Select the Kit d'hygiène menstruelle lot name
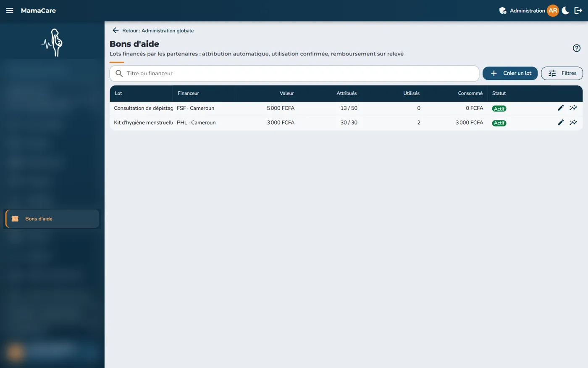Image resolution: width=588 pixels, height=368 pixels. click(143, 122)
